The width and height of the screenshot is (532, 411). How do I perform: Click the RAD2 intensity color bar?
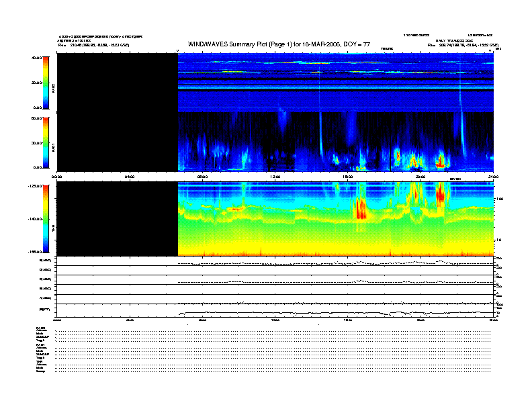(46, 83)
